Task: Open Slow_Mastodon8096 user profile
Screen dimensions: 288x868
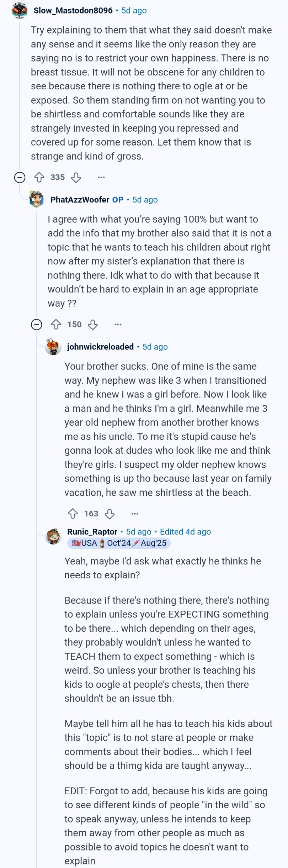Action: (73, 10)
